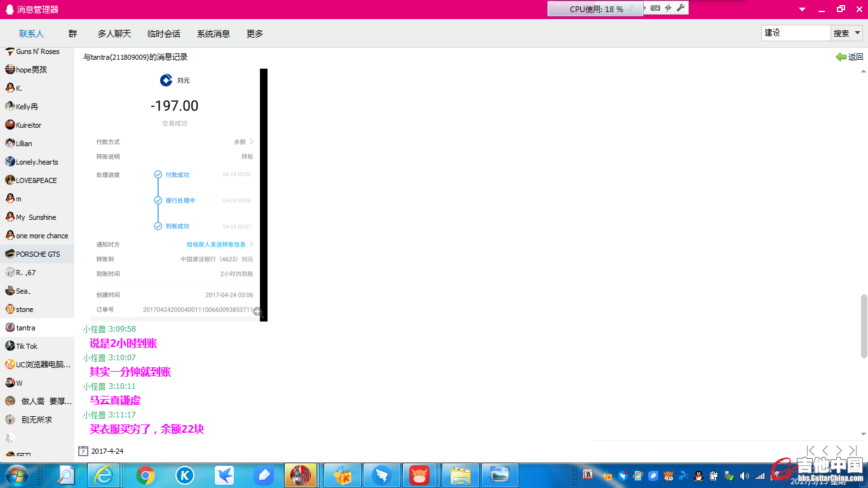The height and width of the screenshot is (488, 868).
Task: Open the 系统消息 tab
Action: click(x=213, y=34)
